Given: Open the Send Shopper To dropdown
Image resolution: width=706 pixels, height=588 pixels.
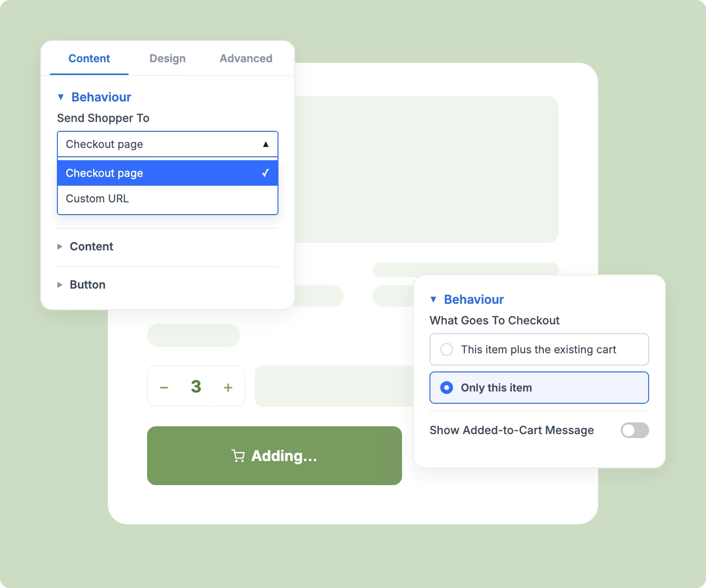Looking at the screenshot, I should 168,144.
